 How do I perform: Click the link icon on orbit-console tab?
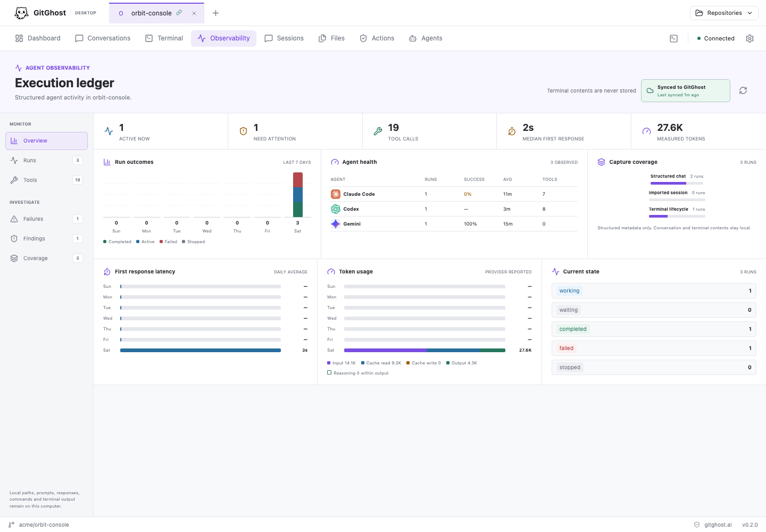point(179,13)
